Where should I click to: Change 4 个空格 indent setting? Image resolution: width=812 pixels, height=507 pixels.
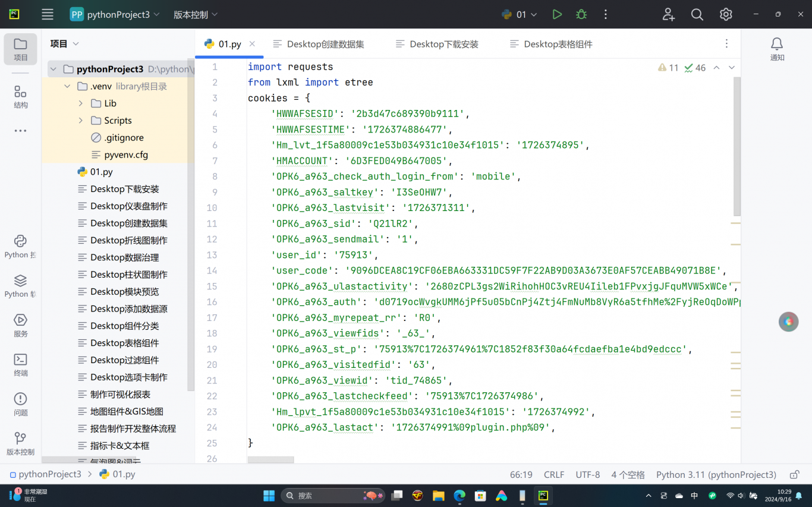point(628,475)
